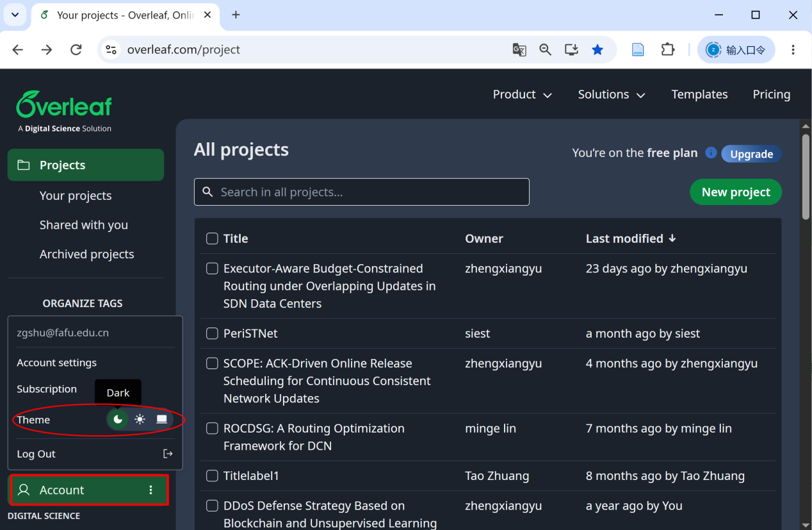Select the System theme monitor icon
The width and height of the screenshot is (812, 530).
click(162, 419)
